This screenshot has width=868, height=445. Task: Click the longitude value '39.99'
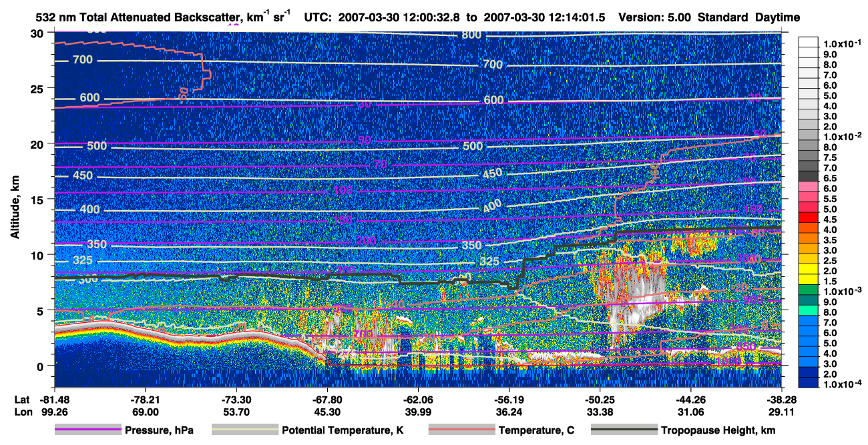417,413
